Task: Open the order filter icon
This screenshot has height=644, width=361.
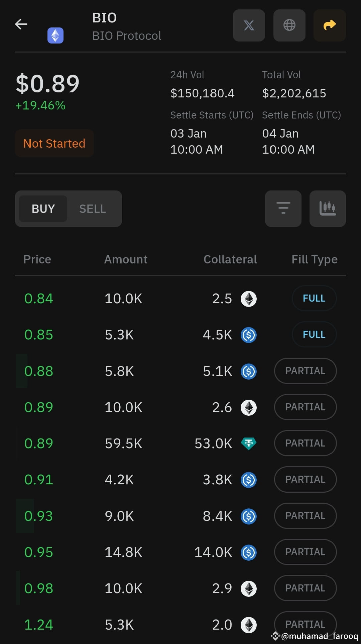Action: point(283,209)
